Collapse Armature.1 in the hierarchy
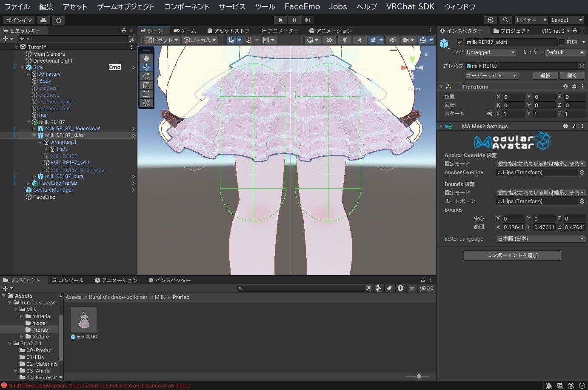The width and height of the screenshot is (588, 390). [x=40, y=142]
